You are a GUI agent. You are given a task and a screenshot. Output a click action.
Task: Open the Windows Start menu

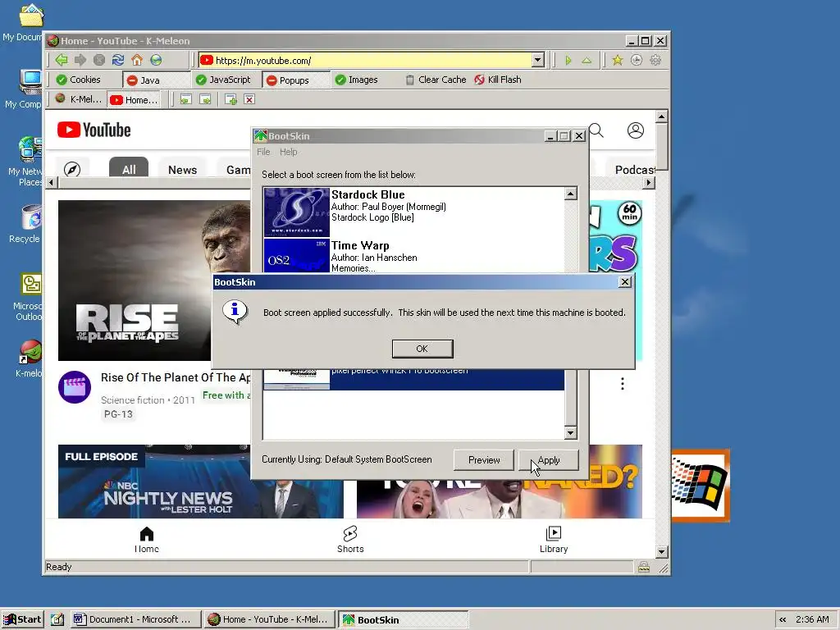22,619
